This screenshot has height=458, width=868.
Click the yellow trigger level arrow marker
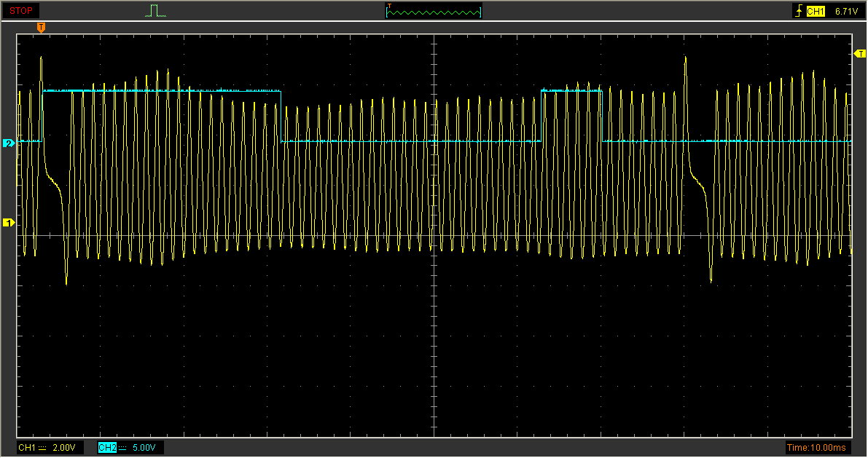click(x=860, y=54)
